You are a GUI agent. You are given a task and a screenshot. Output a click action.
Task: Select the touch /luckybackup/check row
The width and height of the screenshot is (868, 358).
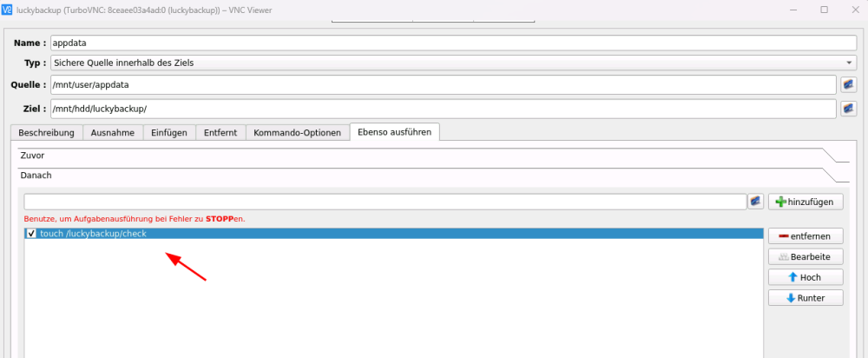[393, 234]
